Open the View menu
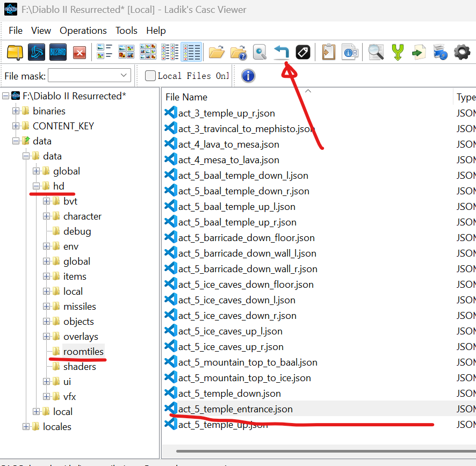Viewport: 476px width, 466px height. [41, 31]
